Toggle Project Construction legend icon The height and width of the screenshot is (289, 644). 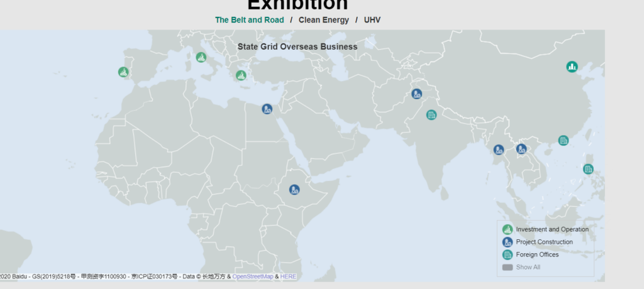pos(508,243)
